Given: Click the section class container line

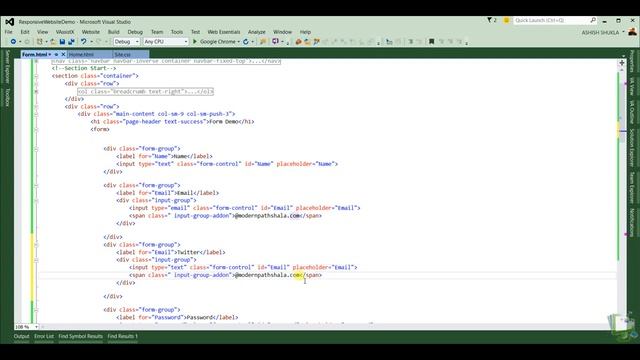Looking at the screenshot, I should [x=95, y=76].
